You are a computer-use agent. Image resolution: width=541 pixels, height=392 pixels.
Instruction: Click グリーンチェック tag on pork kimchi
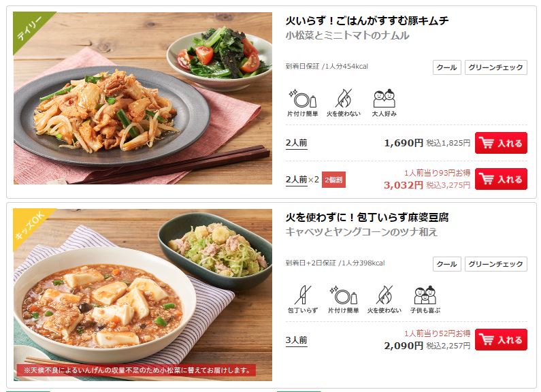[496, 67]
